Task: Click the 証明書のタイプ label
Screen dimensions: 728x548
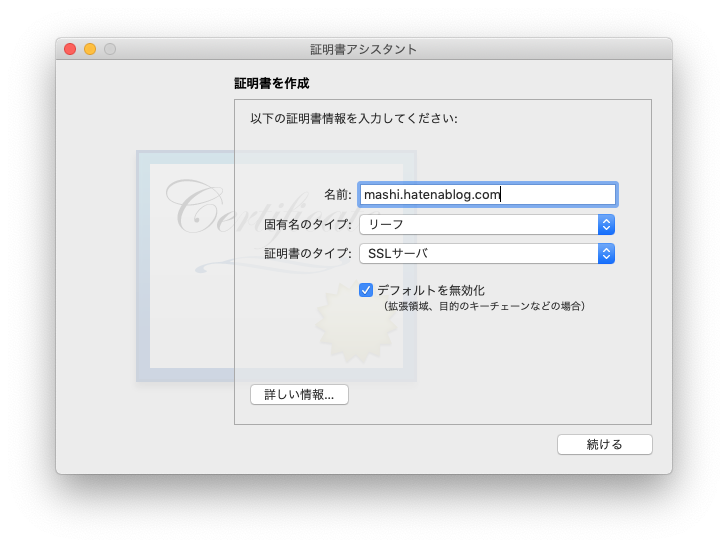Action: click(308, 254)
